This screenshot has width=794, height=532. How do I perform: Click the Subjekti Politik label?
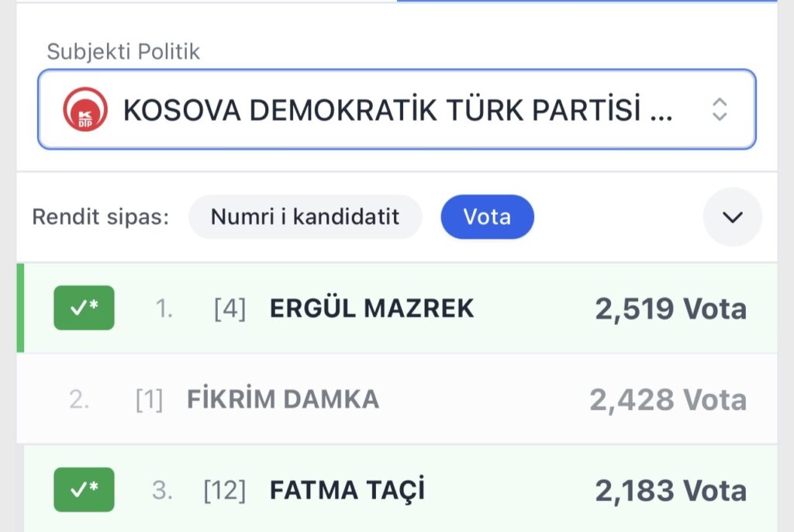coord(123,52)
